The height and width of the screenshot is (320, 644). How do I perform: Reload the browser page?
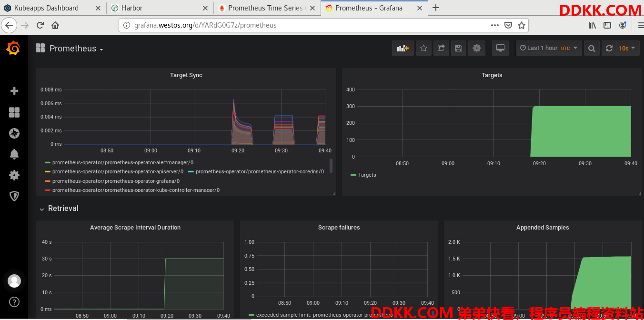click(x=40, y=25)
